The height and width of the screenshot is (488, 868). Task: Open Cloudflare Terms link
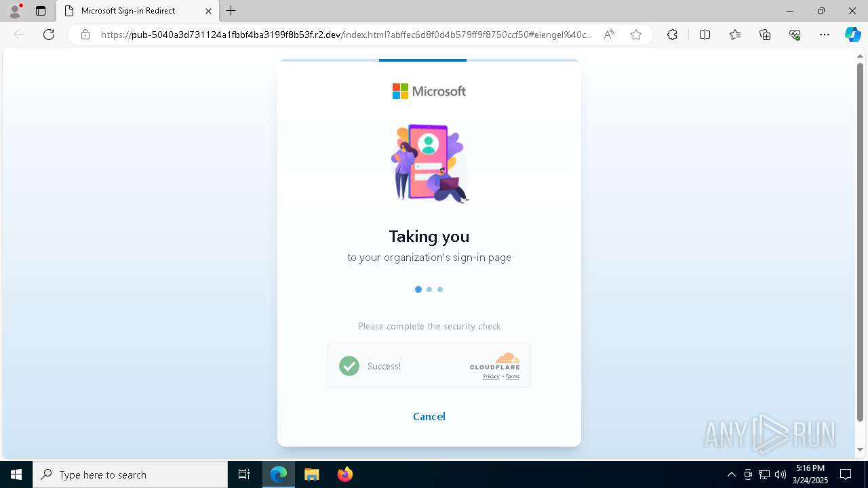tap(513, 377)
